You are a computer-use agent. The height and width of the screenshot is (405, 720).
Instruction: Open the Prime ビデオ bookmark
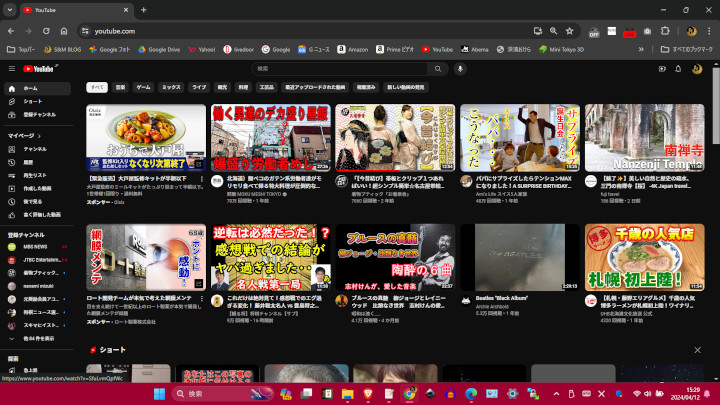(x=394, y=49)
